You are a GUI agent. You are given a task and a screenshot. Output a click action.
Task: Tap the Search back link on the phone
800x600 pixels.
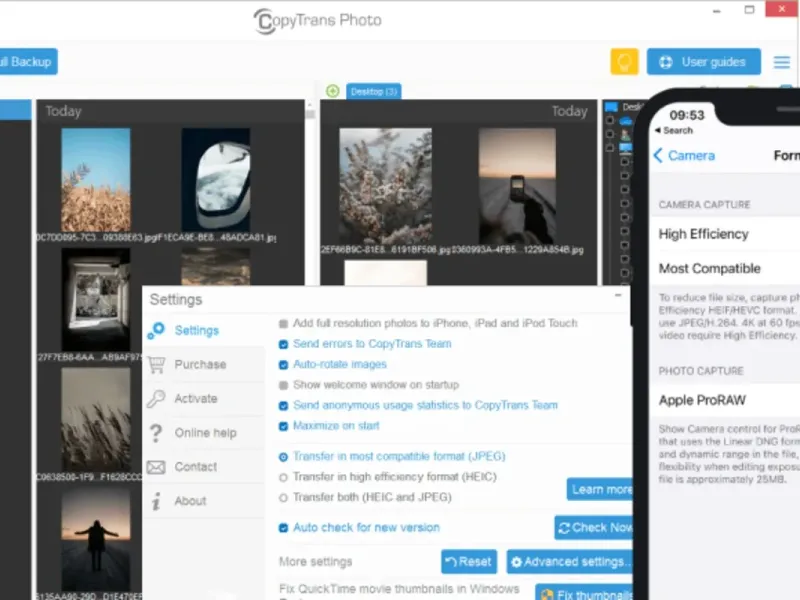point(673,131)
